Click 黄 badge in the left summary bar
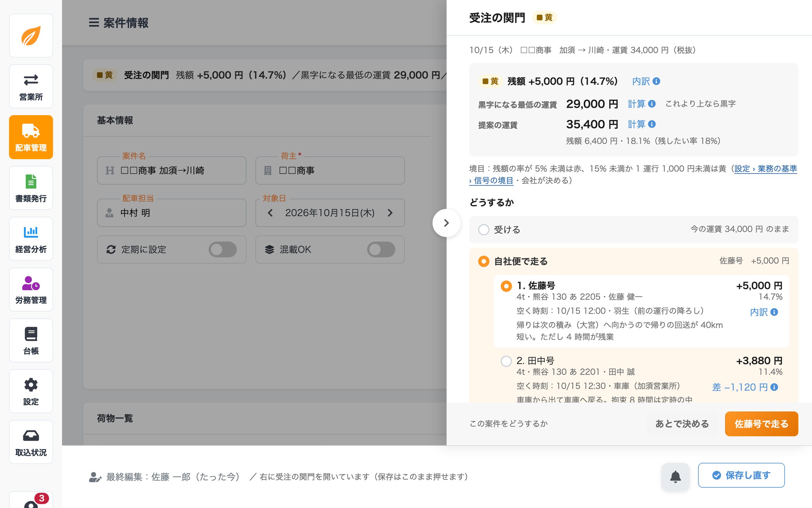Screen dimensions: 812x508 click(x=105, y=75)
